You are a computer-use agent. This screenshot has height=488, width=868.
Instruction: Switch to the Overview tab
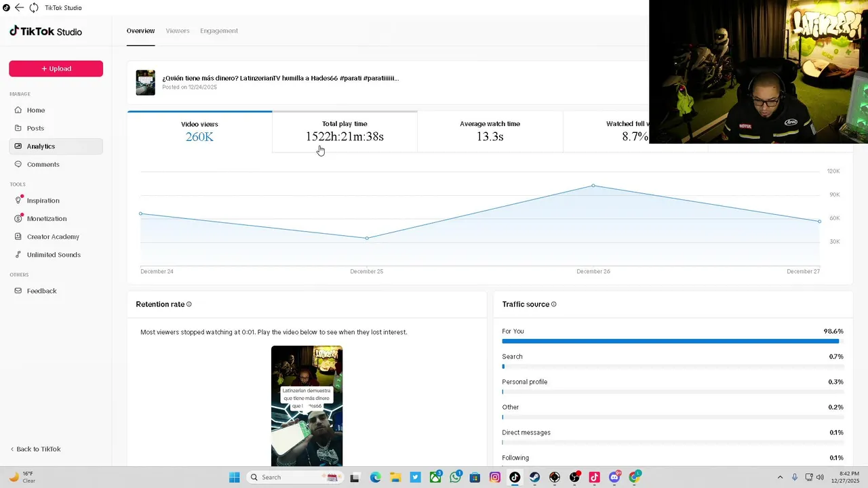click(140, 30)
